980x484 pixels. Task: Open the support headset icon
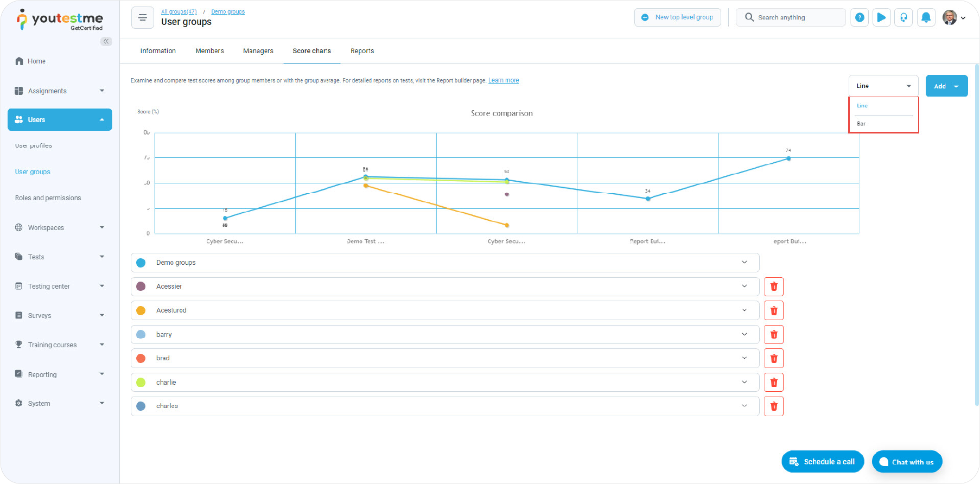click(x=903, y=17)
